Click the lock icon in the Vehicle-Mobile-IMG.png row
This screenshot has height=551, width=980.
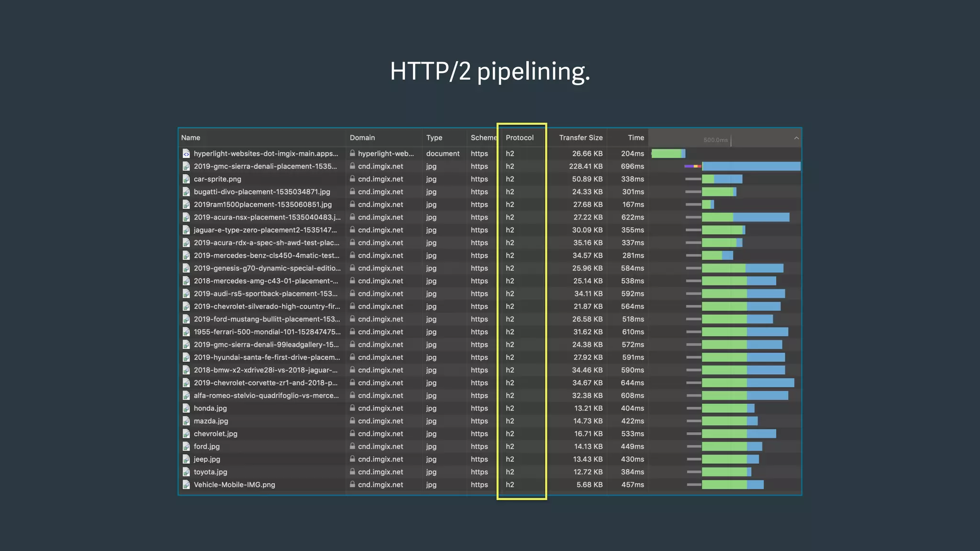coord(352,484)
